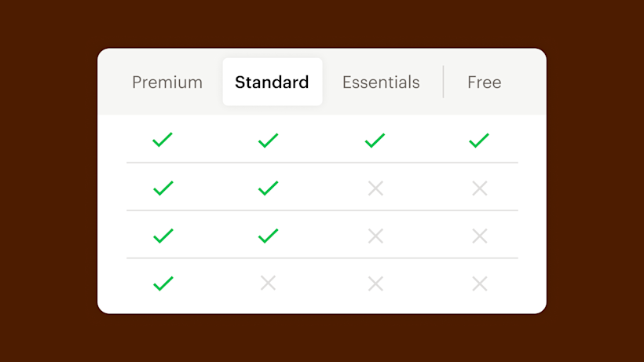The height and width of the screenshot is (362, 644).
Task: Click Essentials' second row gray X
Action: (375, 188)
